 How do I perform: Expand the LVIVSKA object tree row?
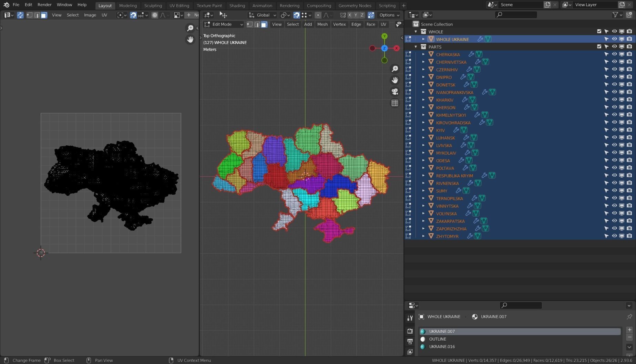(423, 145)
